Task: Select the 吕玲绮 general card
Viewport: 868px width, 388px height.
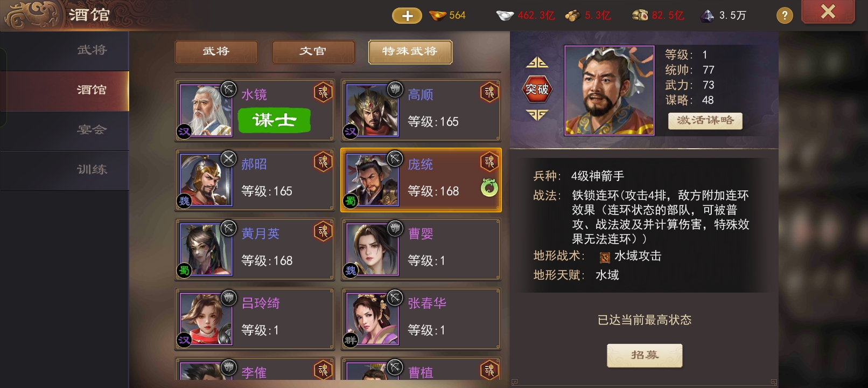Action: tap(255, 319)
